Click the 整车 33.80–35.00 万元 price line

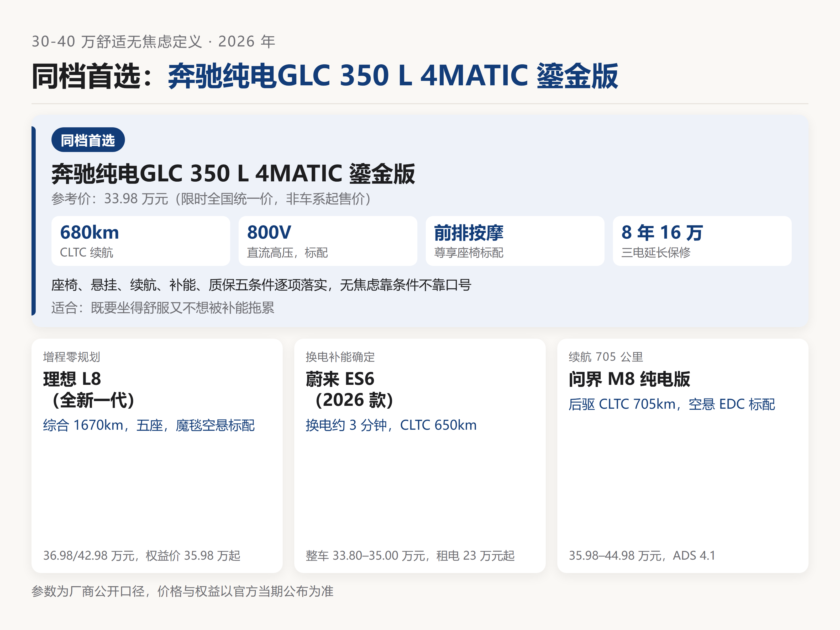pyautogui.click(x=410, y=555)
